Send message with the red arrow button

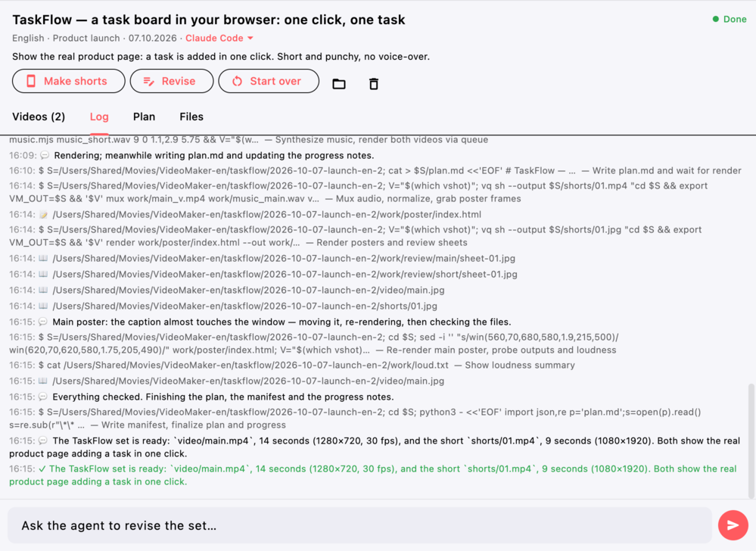pyautogui.click(x=733, y=525)
